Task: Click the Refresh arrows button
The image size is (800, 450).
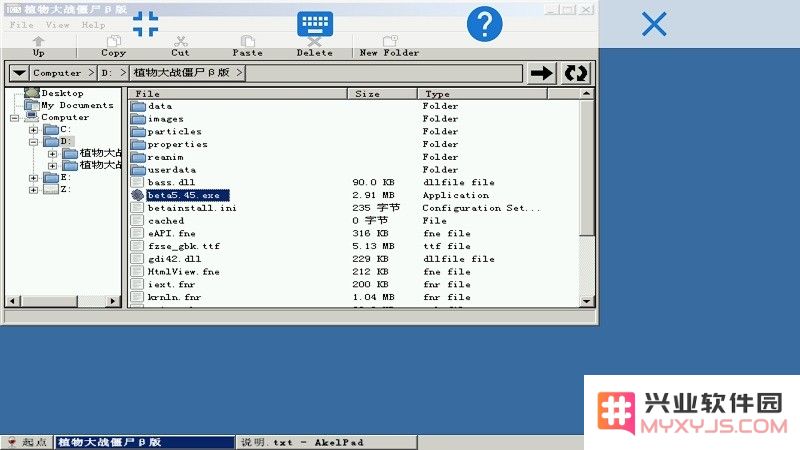Action: (576, 73)
